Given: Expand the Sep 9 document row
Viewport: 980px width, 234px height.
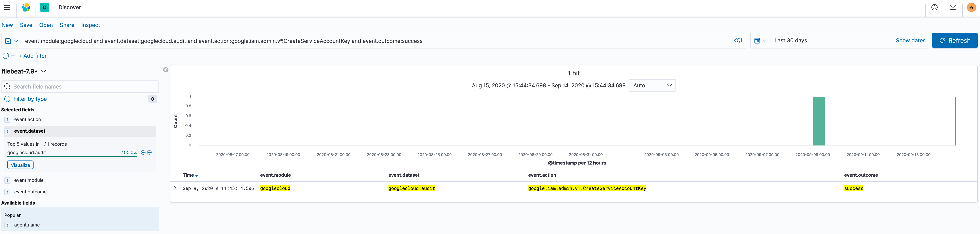Looking at the screenshot, I should [x=175, y=188].
